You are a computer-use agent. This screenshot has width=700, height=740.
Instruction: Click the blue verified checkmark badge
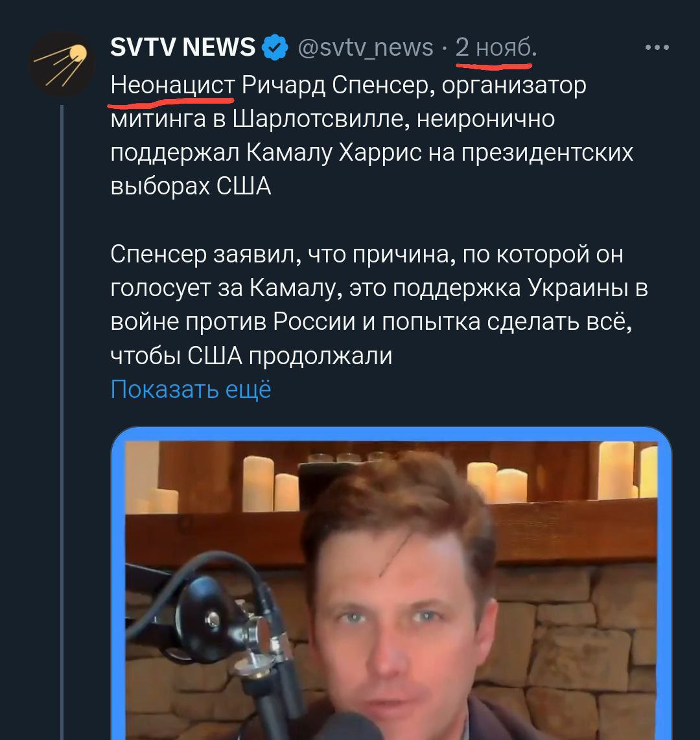pyautogui.click(x=275, y=47)
